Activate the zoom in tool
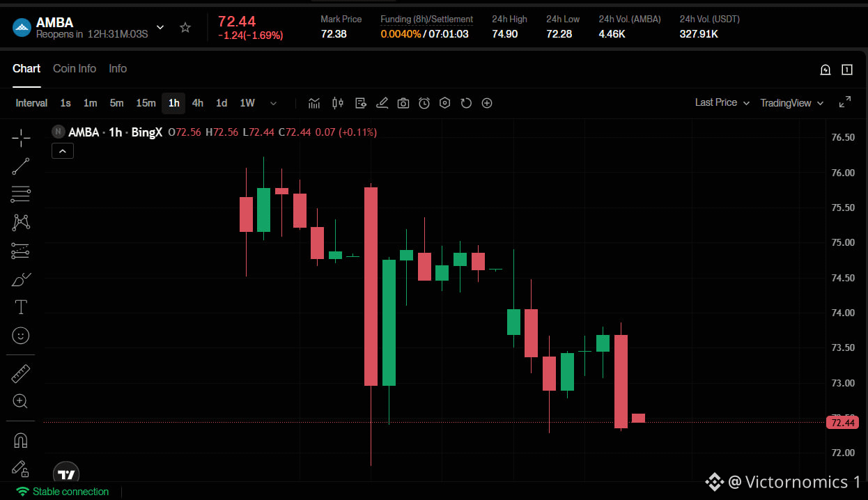 [x=21, y=401]
